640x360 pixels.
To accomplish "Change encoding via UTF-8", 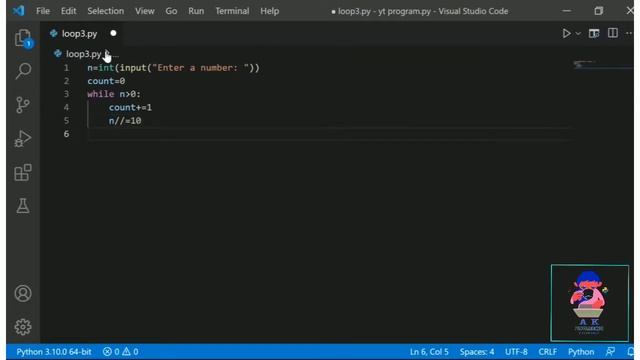I will [x=516, y=351].
